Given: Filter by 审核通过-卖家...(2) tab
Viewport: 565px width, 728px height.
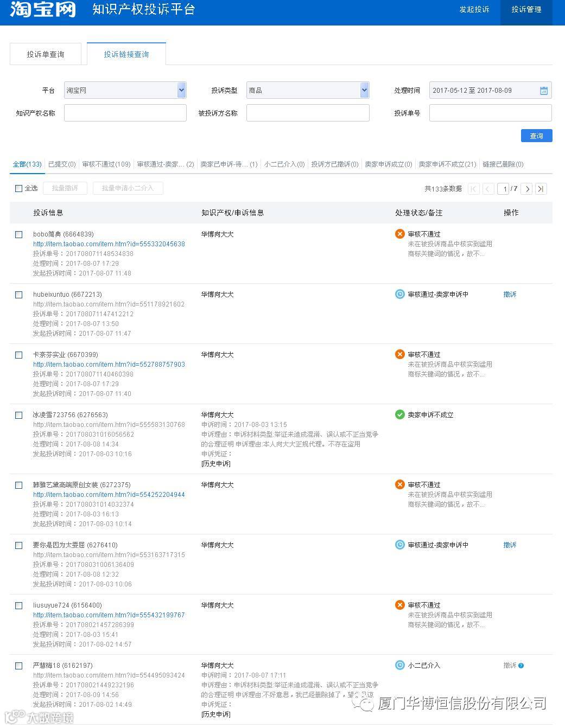Looking at the screenshot, I should click(166, 164).
